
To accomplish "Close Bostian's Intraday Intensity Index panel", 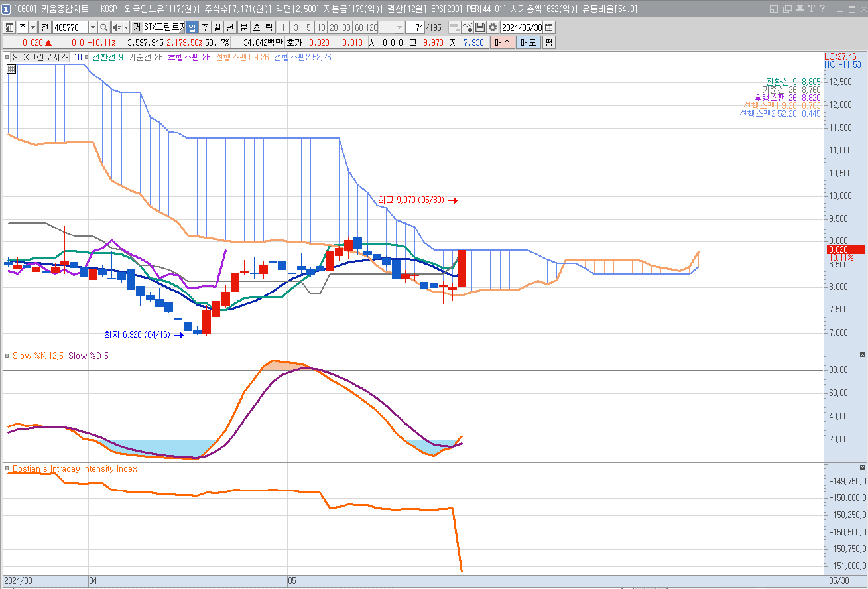I will 862,468.
